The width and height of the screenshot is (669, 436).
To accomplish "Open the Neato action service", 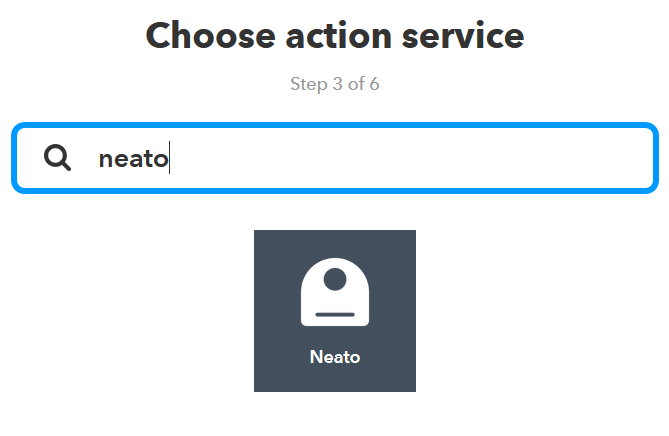I will [x=335, y=311].
